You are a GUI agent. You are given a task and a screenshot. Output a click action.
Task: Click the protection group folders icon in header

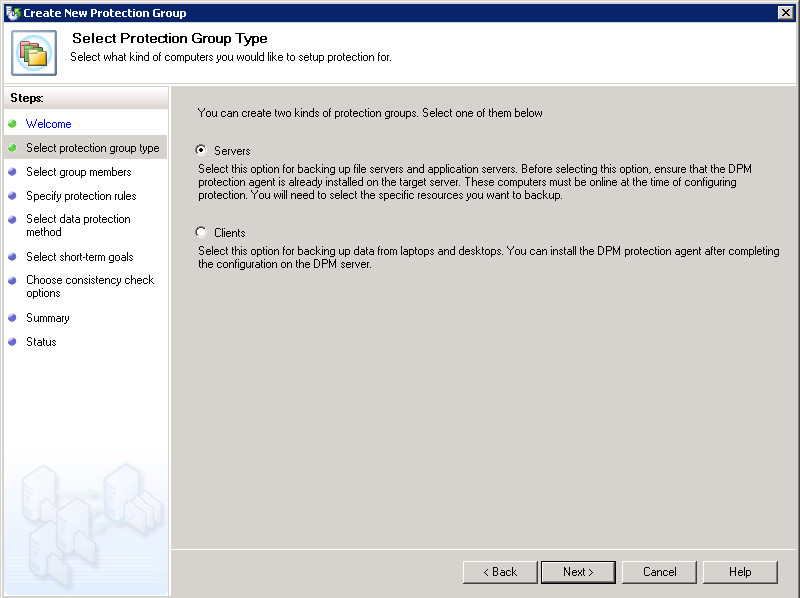point(34,53)
